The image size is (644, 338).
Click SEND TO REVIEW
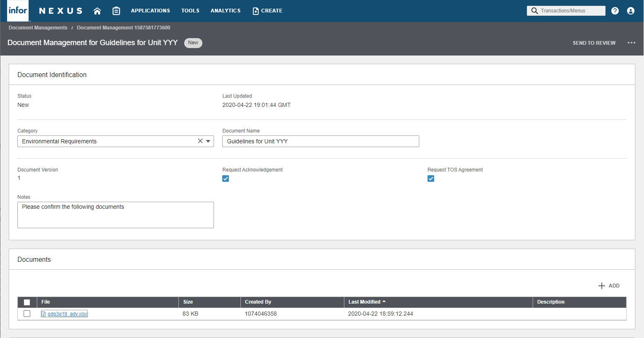coord(594,43)
